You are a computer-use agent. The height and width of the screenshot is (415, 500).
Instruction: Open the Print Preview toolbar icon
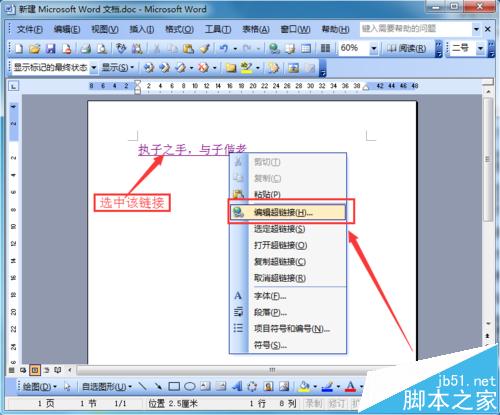click(101, 49)
